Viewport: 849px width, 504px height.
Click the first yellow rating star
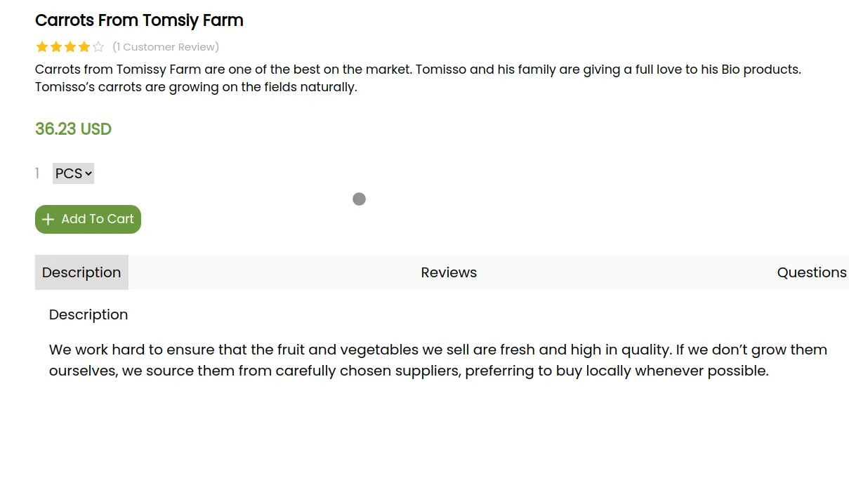[42, 47]
